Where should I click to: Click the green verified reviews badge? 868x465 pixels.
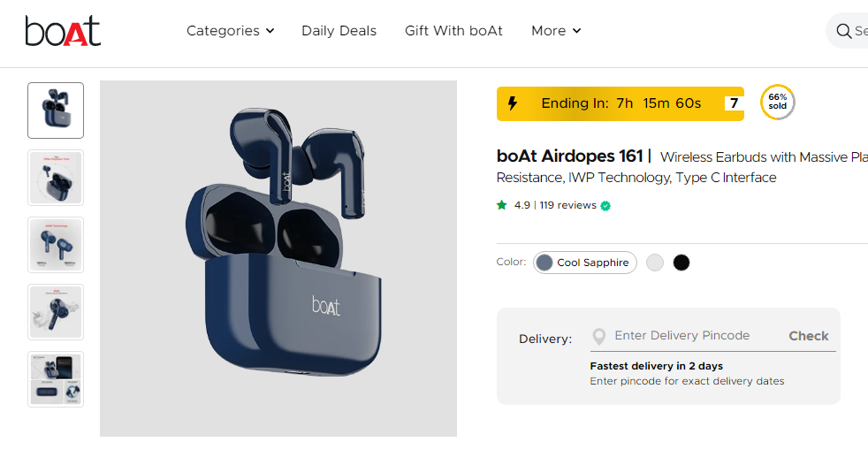[605, 206]
